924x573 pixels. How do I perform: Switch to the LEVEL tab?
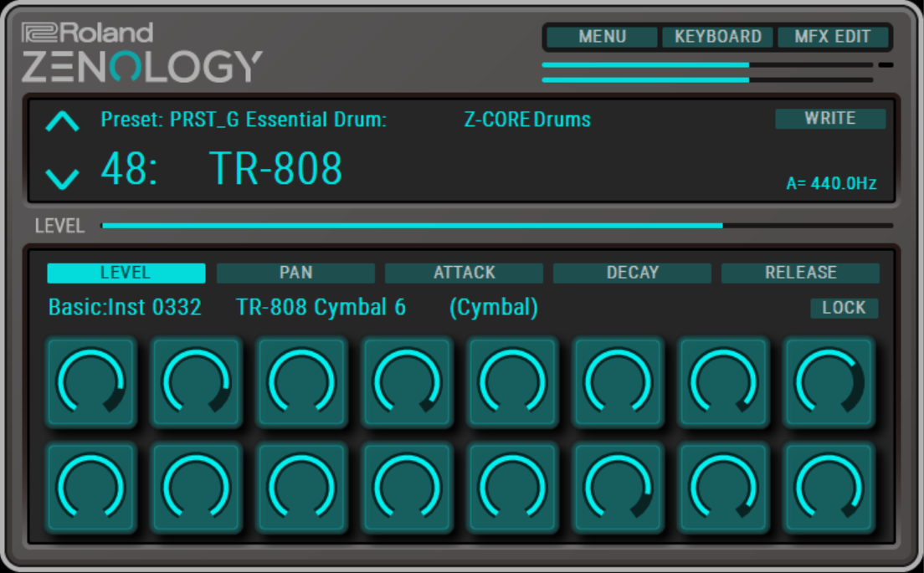pyautogui.click(x=126, y=273)
